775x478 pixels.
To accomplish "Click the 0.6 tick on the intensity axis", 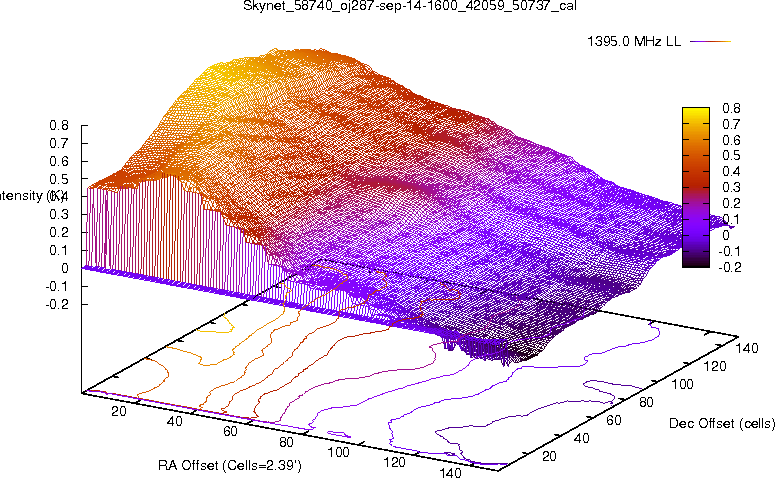I will 59,161.
